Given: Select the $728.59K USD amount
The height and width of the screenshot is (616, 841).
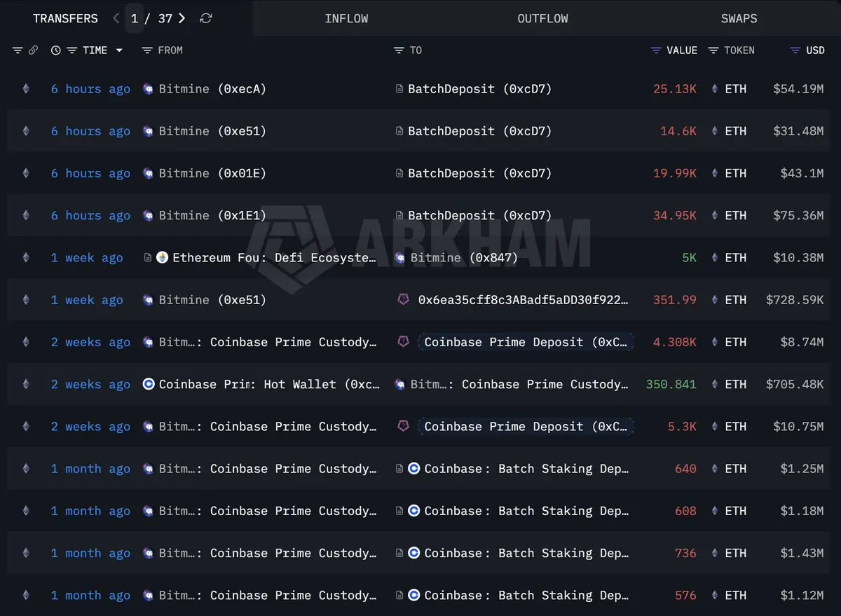Looking at the screenshot, I should point(795,300).
